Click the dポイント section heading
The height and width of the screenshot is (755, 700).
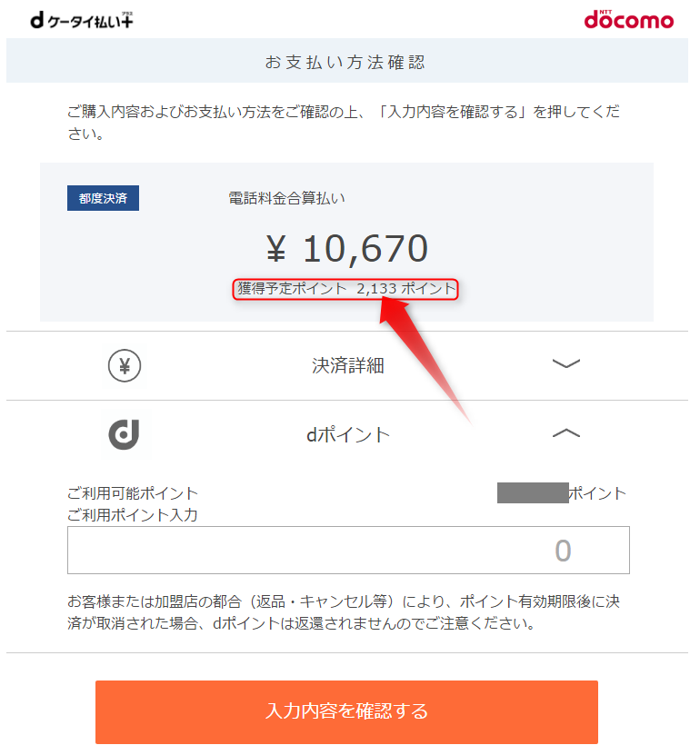pyautogui.click(x=348, y=435)
